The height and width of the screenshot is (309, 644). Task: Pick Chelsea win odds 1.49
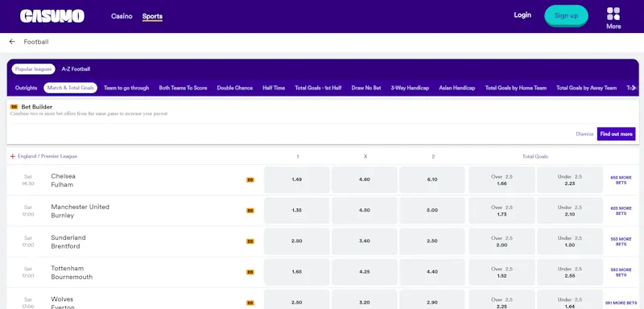pos(296,179)
